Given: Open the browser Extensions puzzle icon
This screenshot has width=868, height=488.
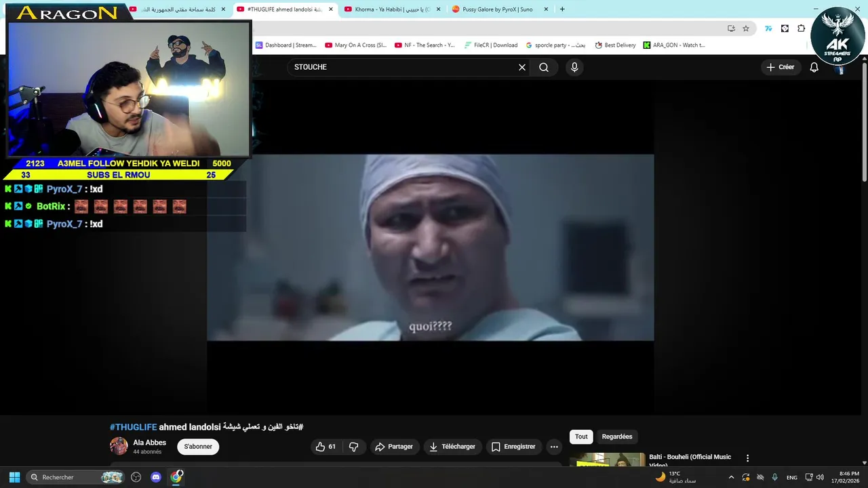Looking at the screenshot, I should [x=801, y=28].
